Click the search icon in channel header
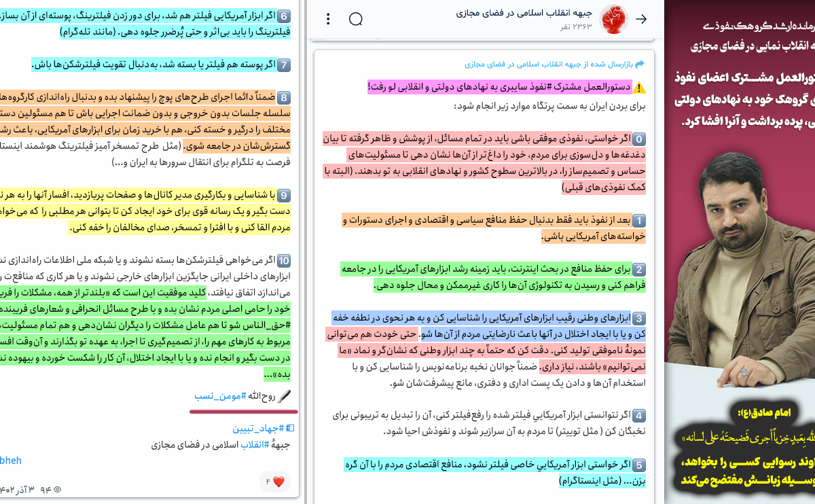This screenshot has width=815, height=504. 356,19
